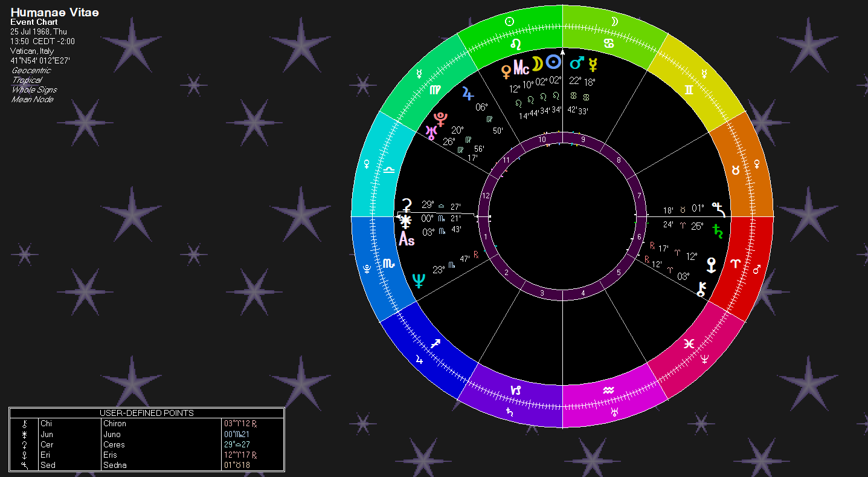
Task: Click the "Event Chart" label
Action: coord(34,22)
